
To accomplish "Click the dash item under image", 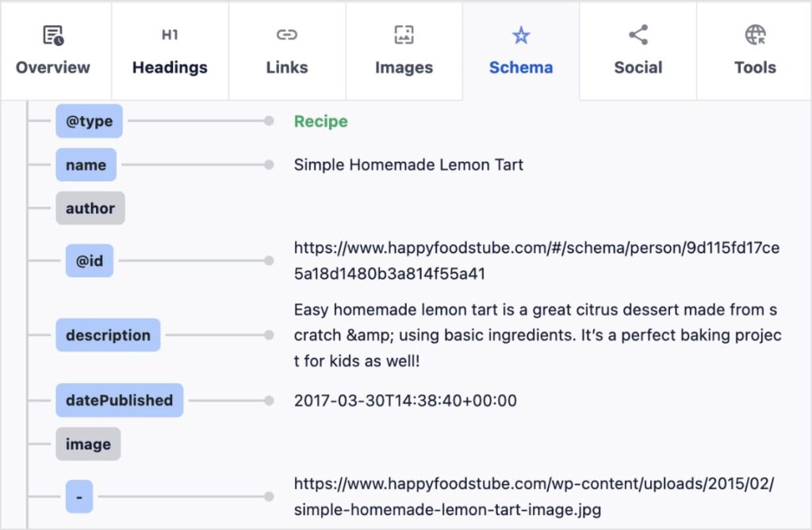I will tap(78, 496).
